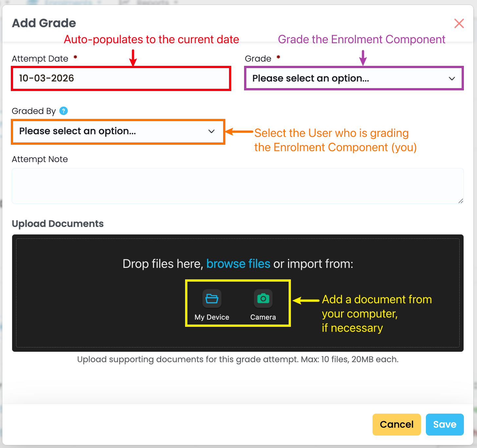Click the Camera text label
Image resolution: width=477 pixels, height=448 pixels.
click(263, 317)
